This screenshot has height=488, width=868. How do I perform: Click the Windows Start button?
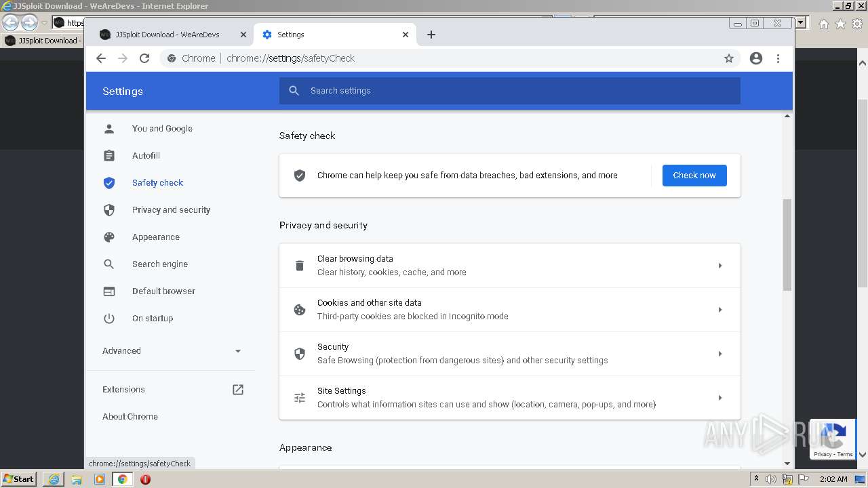pyautogui.click(x=19, y=479)
